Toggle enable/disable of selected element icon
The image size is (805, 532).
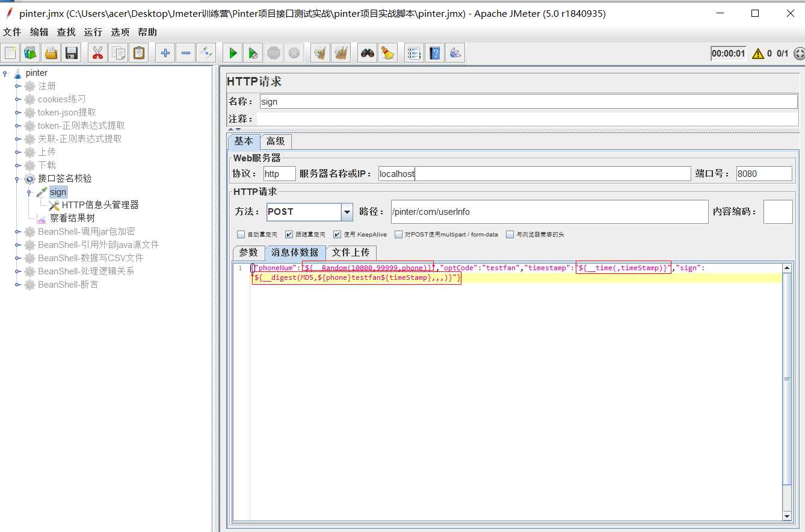point(206,53)
